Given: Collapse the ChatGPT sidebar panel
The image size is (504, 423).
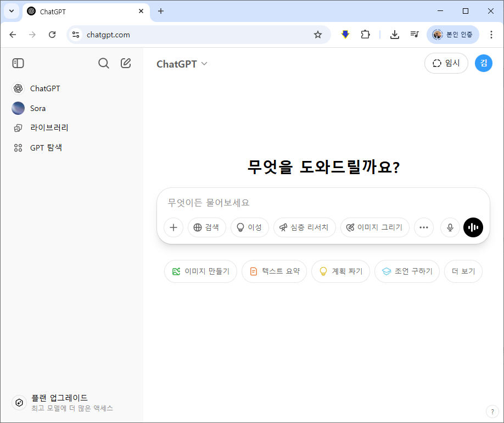Looking at the screenshot, I should point(18,63).
